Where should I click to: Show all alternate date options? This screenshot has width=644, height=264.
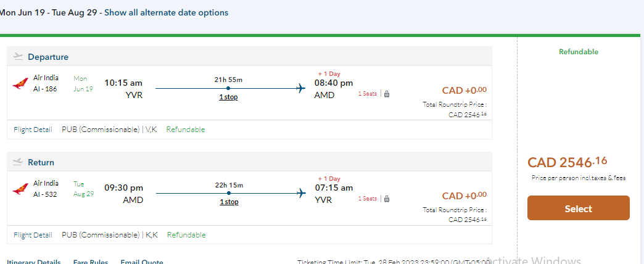point(166,12)
